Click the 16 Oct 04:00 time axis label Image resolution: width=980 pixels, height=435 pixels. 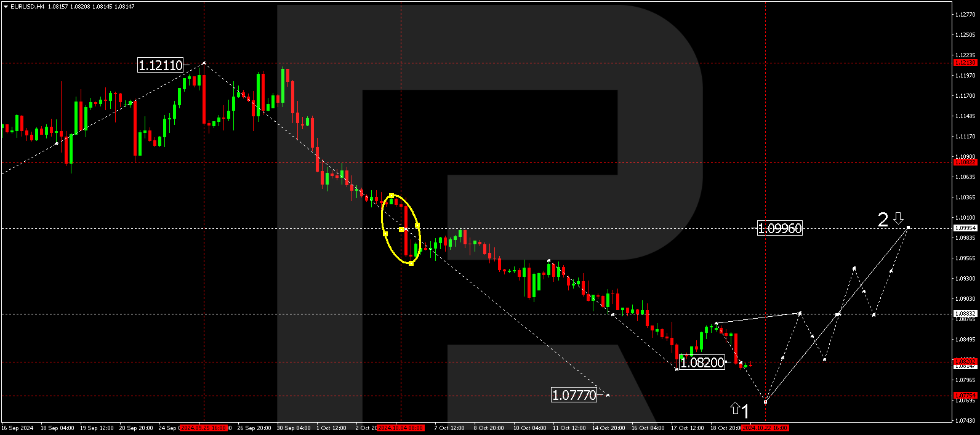[648, 428]
